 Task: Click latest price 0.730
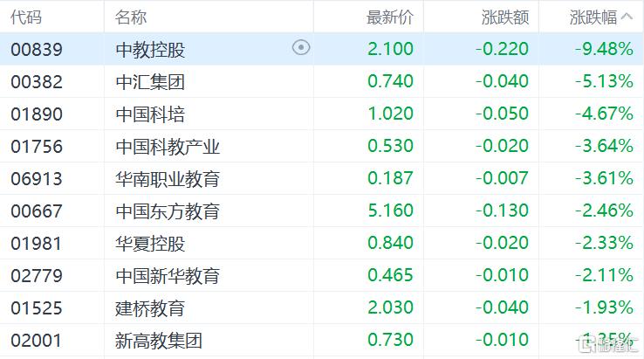(390, 340)
